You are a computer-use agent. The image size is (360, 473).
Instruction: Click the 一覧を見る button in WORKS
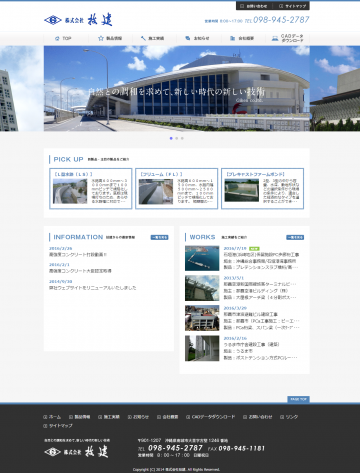(x=295, y=237)
